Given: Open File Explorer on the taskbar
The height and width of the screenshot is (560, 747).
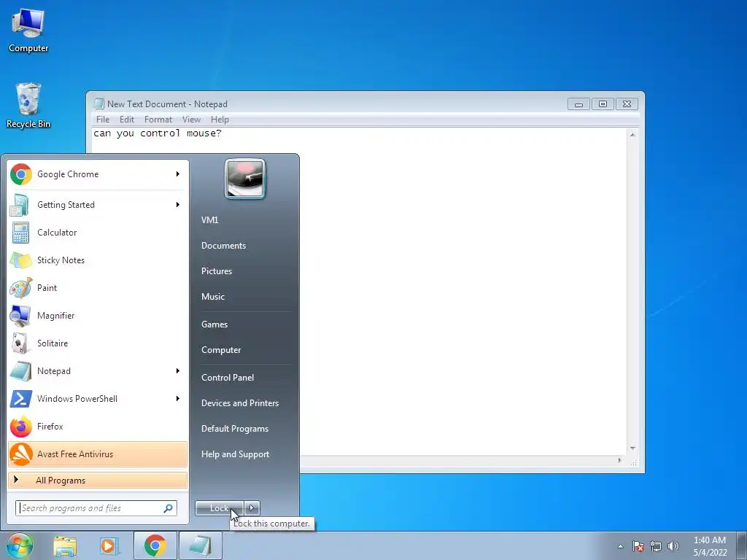Looking at the screenshot, I should click(65, 545).
